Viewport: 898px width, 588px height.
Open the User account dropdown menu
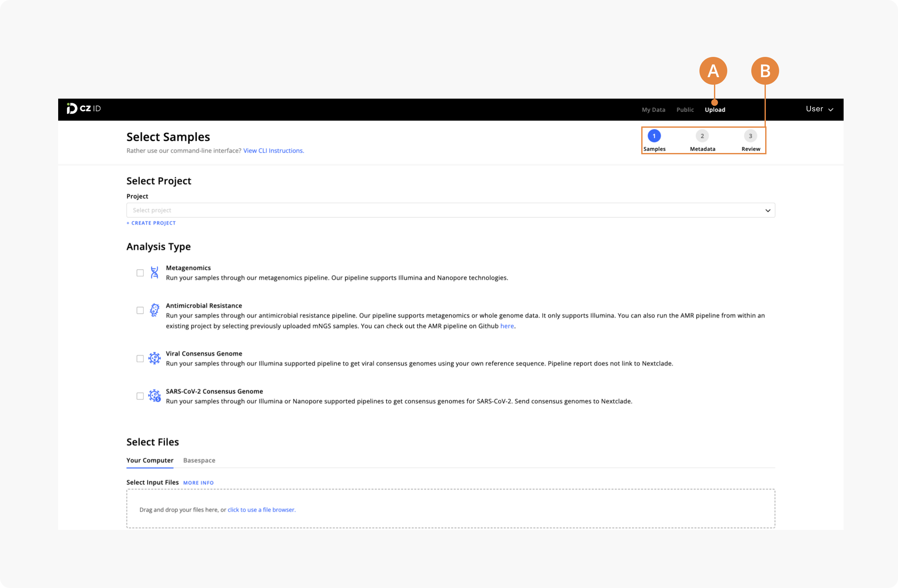820,108
